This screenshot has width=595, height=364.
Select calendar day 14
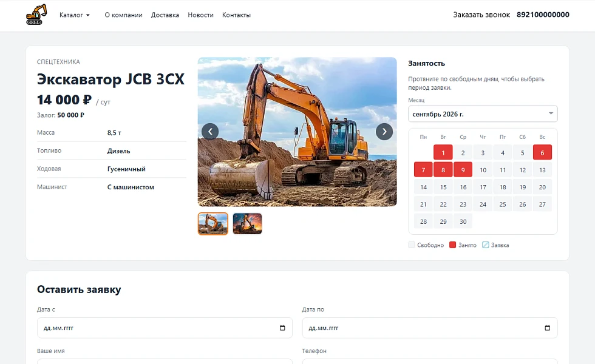[x=424, y=187]
